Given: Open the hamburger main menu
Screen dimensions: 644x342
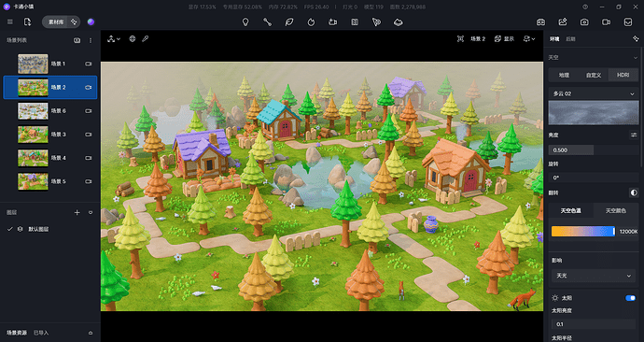Looking at the screenshot, I should pos(10,22).
